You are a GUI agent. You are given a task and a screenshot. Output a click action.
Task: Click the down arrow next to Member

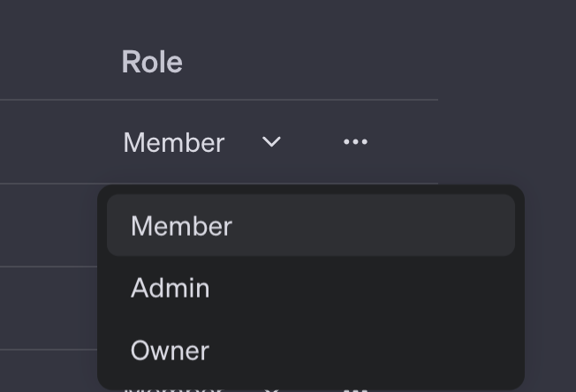tap(271, 141)
